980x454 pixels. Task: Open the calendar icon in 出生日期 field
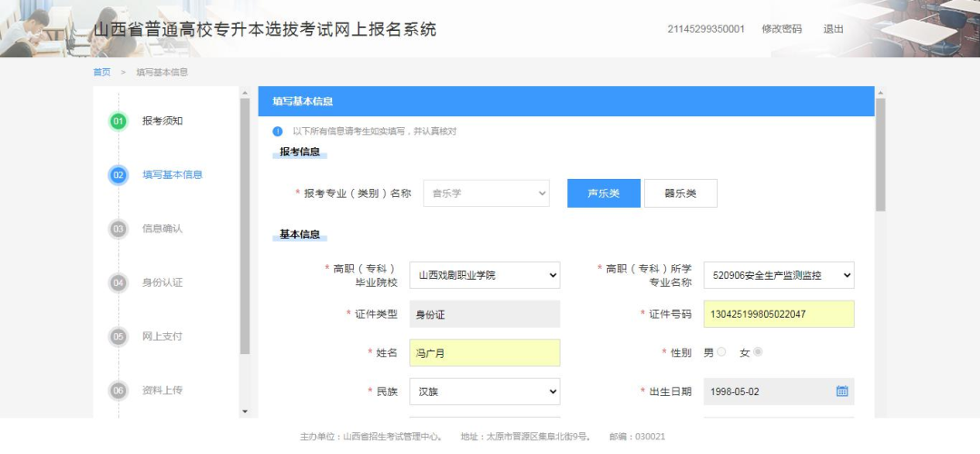pyautogui.click(x=842, y=391)
